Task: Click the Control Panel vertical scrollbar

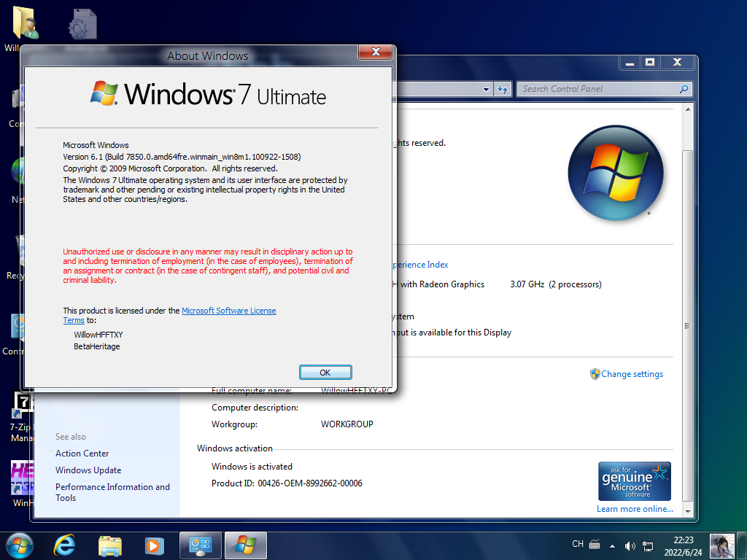Action: pos(687,309)
